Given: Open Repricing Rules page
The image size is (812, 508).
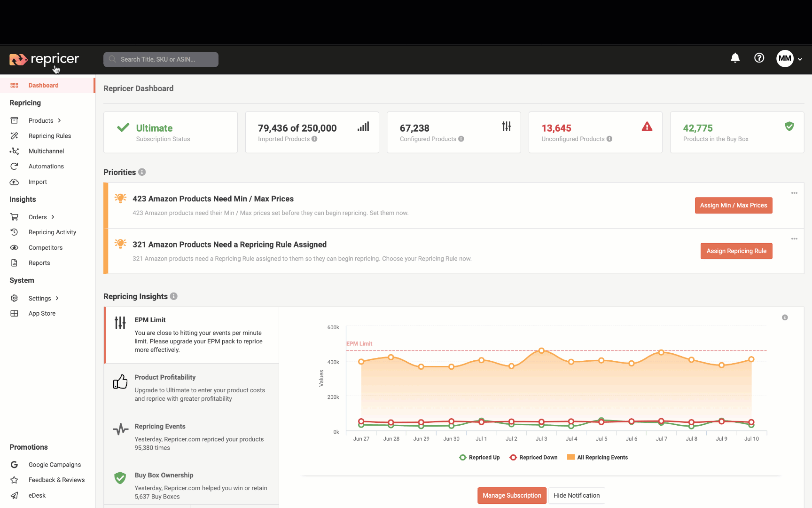Looking at the screenshot, I should tap(50, 136).
